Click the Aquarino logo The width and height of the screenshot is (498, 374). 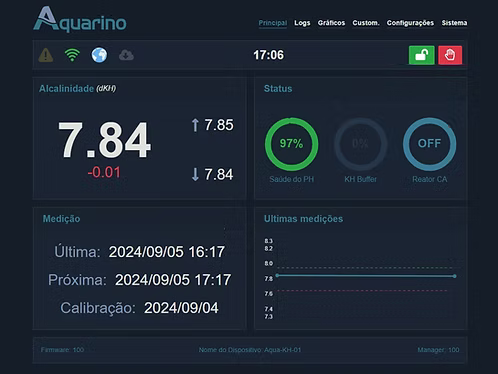(x=80, y=20)
